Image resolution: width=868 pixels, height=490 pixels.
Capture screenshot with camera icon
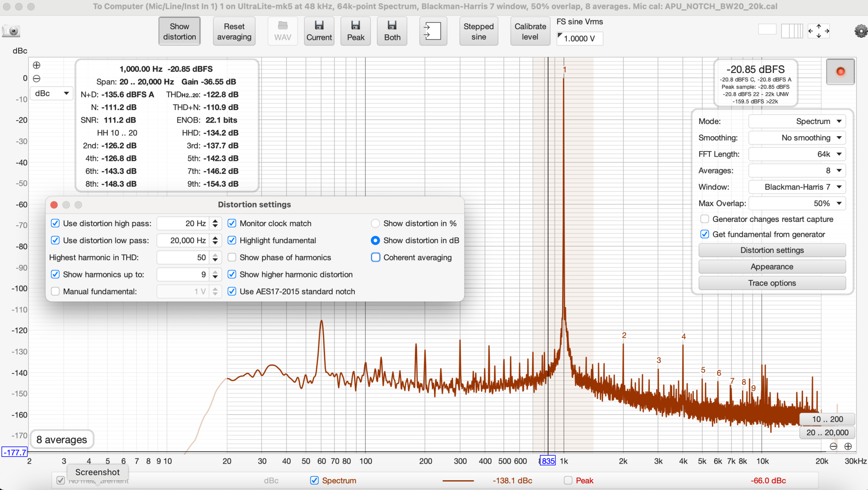tap(11, 31)
